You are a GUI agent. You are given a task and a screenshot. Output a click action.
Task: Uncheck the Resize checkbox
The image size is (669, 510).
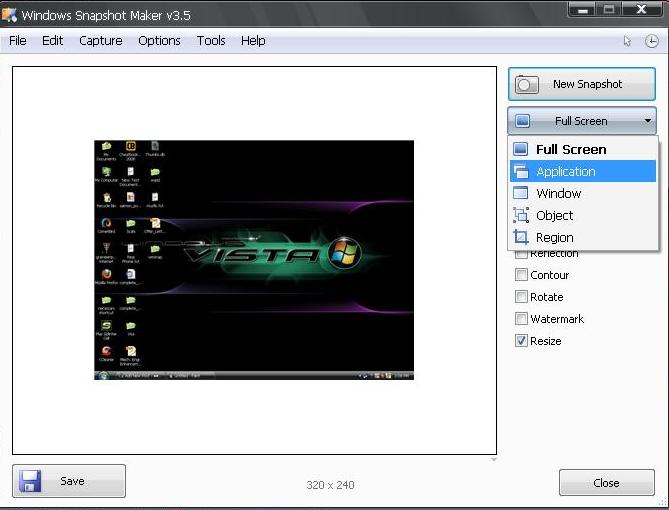pyautogui.click(x=521, y=341)
